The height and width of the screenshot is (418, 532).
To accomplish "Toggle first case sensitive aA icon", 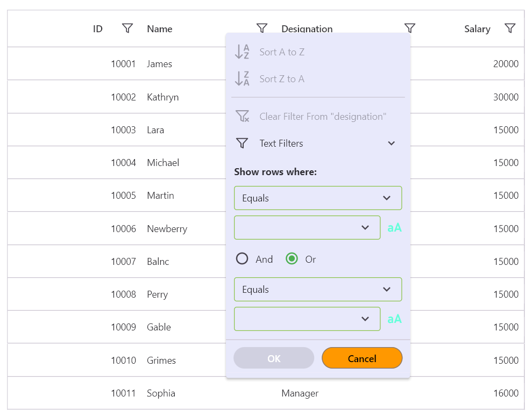I will [395, 227].
